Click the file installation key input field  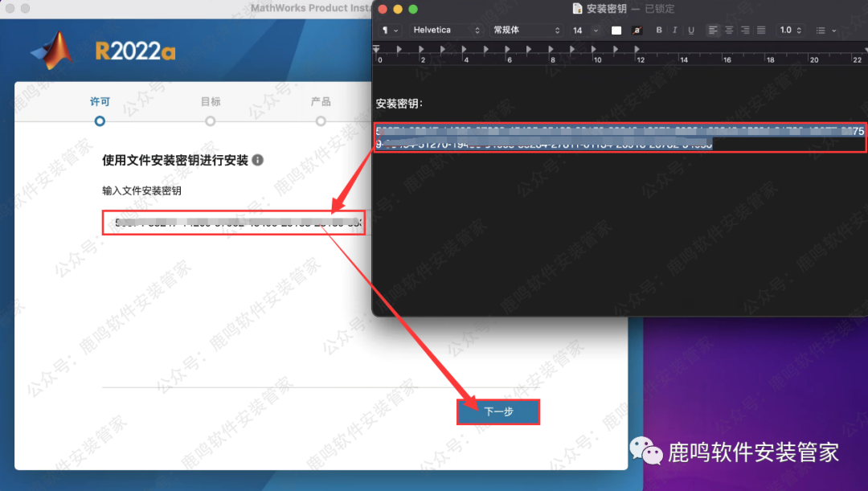click(233, 223)
